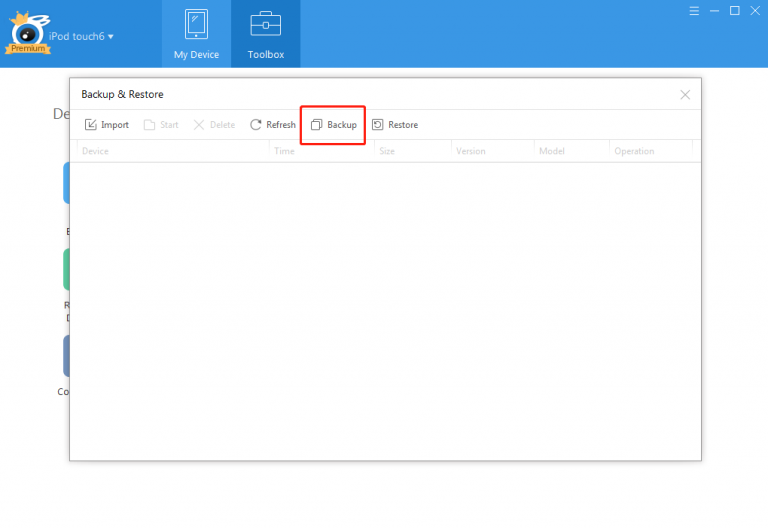This screenshot has width=768, height=529.
Task: Close the Backup & Restore dialog
Action: coord(685,95)
